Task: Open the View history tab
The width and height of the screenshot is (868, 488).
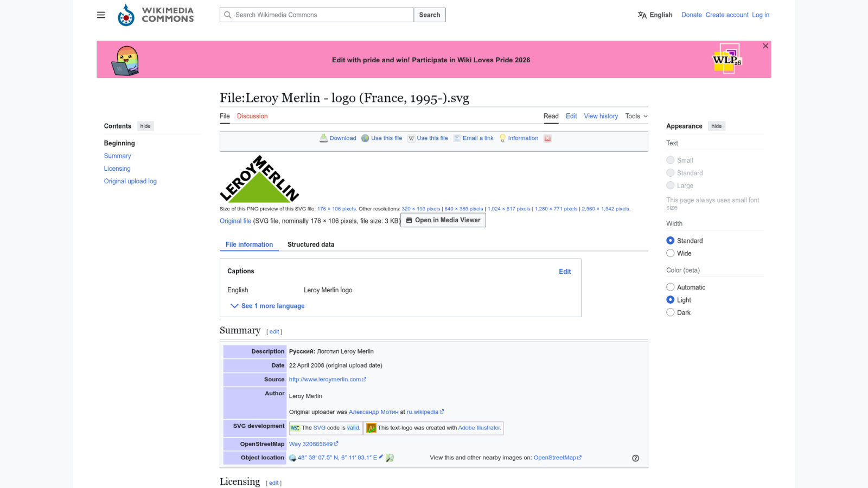Action: click(601, 116)
